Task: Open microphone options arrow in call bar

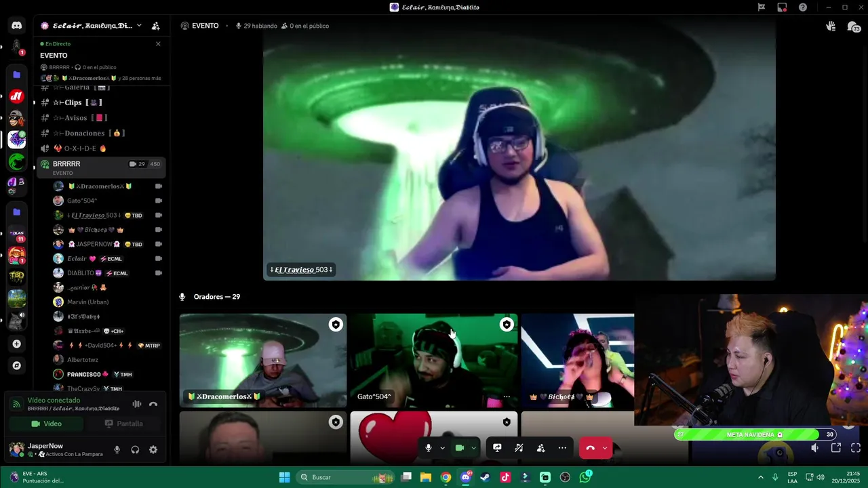Action: [x=443, y=448]
